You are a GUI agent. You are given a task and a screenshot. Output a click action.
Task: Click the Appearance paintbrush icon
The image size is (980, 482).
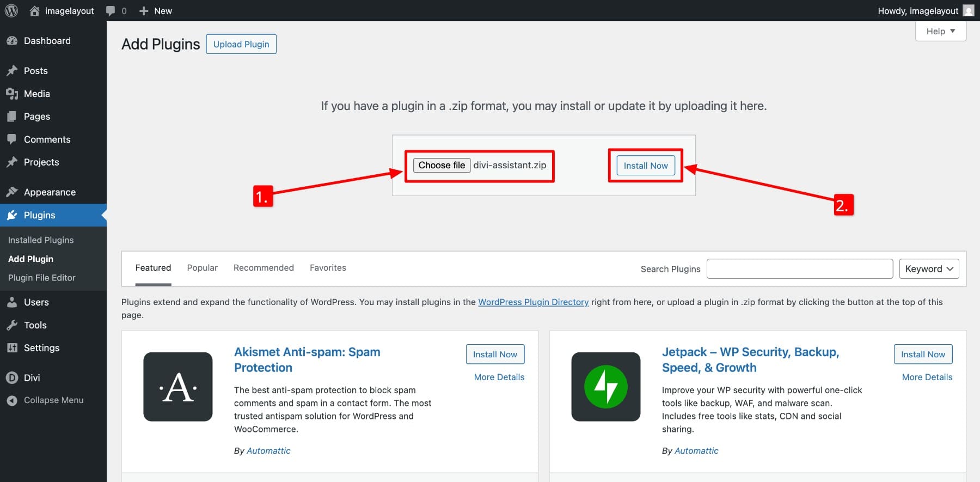tap(12, 192)
